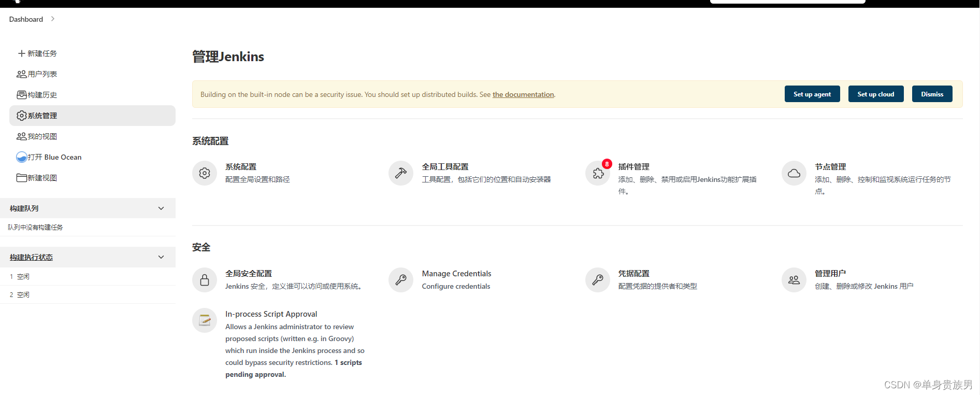Click the 管理Jenkins page heading
980x395 pixels.
[228, 57]
